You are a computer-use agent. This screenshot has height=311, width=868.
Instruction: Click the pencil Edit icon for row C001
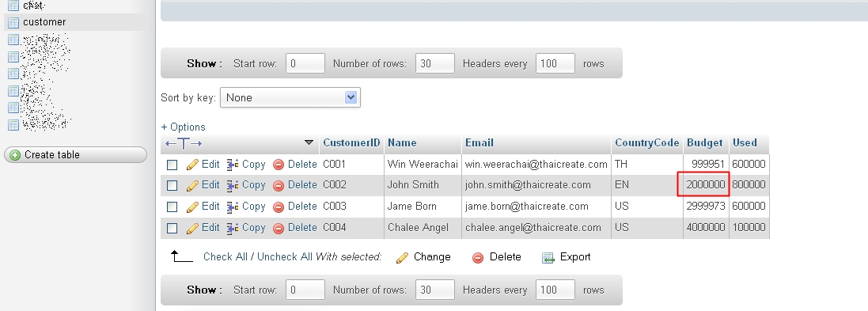[192, 165]
